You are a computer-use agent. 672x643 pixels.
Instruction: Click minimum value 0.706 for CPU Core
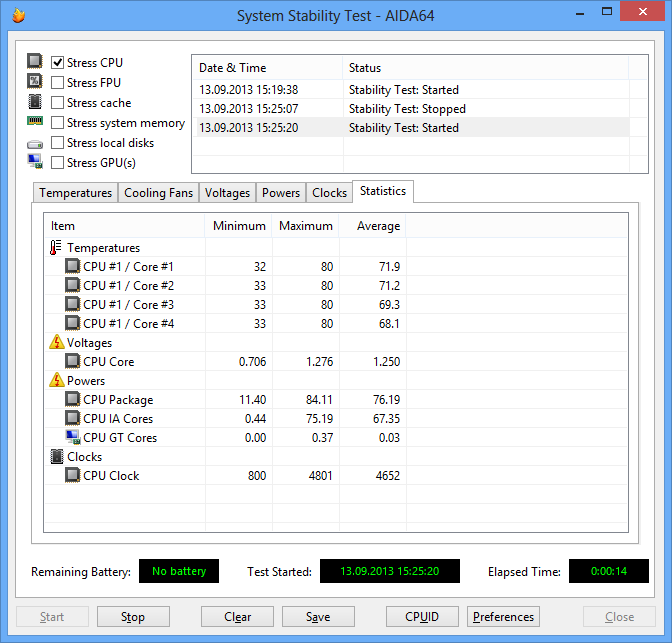click(x=252, y=362)
